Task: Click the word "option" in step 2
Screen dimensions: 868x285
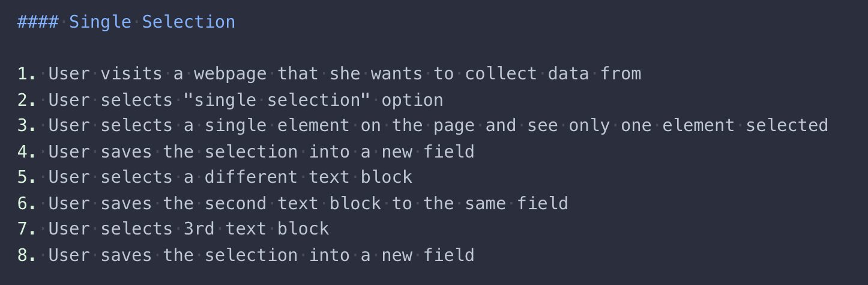Action: [x=412, y=100]
